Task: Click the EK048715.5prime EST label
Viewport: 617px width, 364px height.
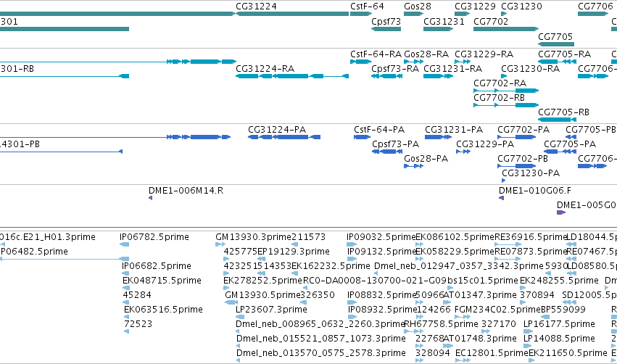Action: [x=162, y=281]
